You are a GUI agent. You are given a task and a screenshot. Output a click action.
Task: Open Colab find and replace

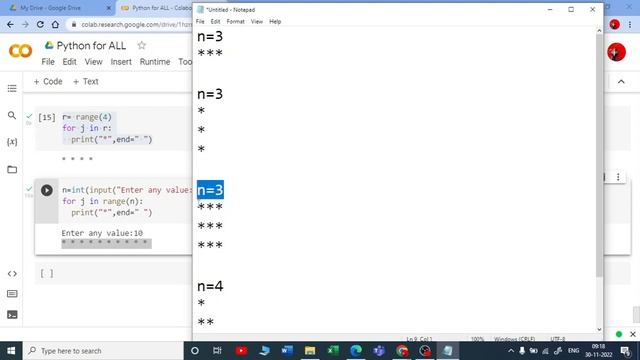click(x=12, y=116)
